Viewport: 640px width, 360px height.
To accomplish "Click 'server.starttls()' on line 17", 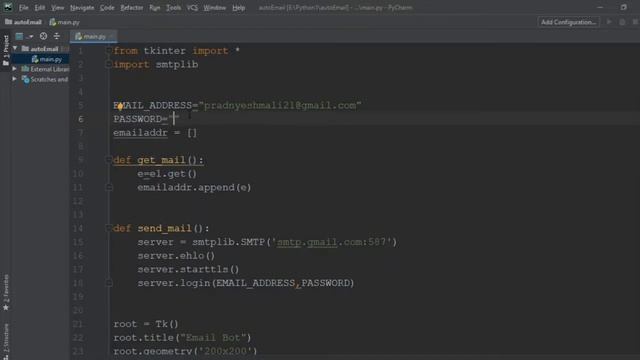I will [x=188, y=269].
